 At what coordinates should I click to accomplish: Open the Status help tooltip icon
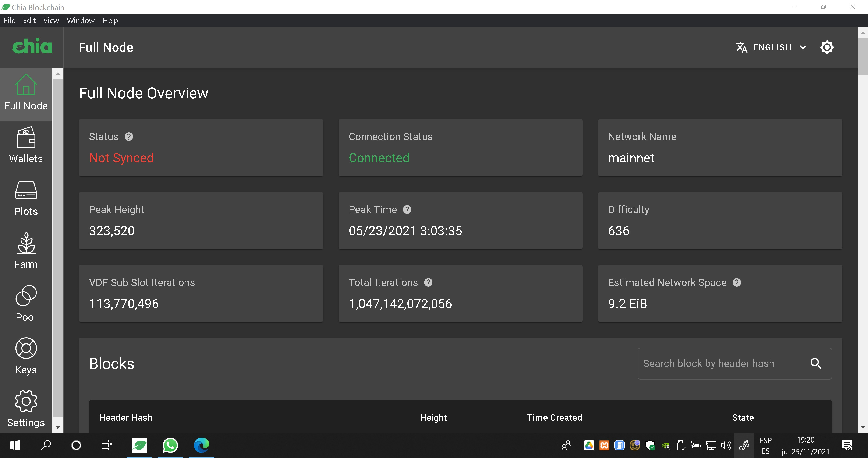[x=128, y=137]
